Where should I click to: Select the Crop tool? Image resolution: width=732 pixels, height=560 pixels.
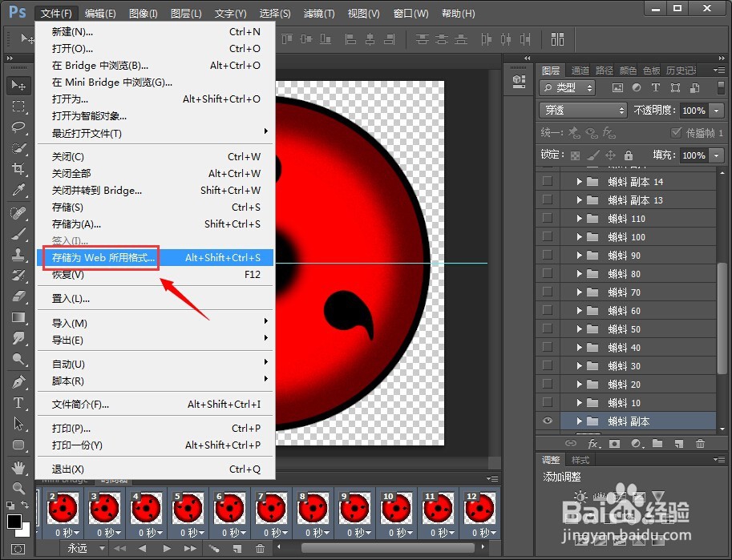point(18,168)
